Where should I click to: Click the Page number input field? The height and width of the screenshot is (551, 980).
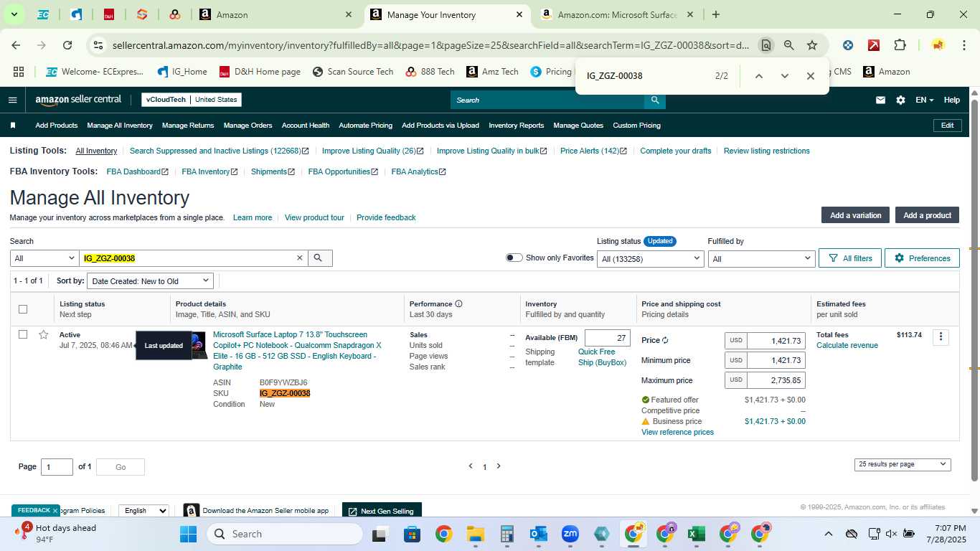(x=57, y=467)
